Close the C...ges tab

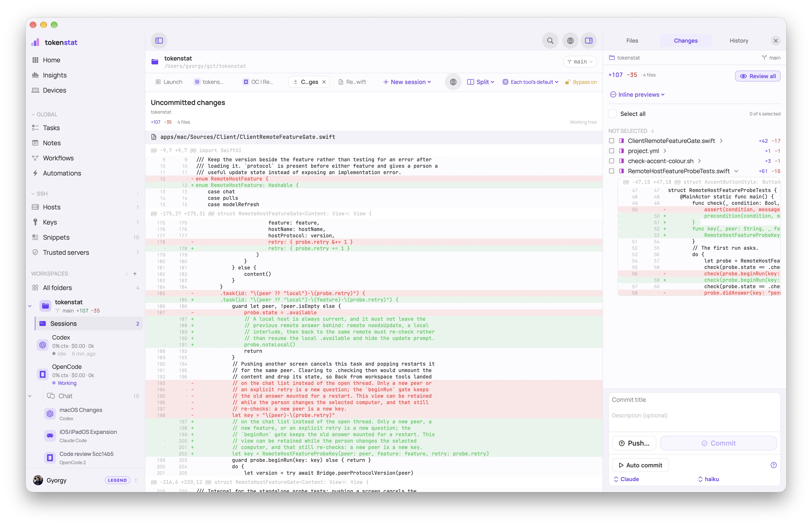click(324, 82)
